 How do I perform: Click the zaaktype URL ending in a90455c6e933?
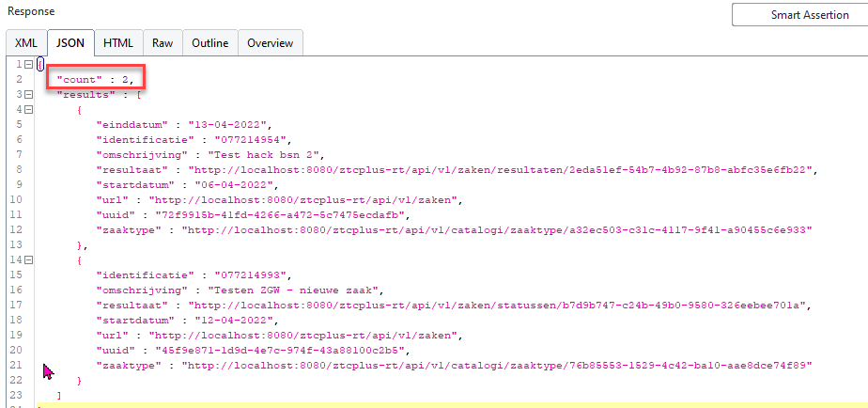(497, 229)
